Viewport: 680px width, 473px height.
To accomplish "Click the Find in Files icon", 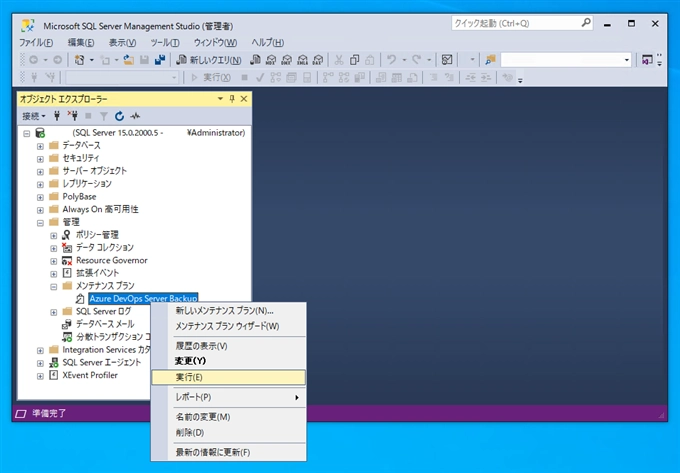I will click(x=490, y=60).
